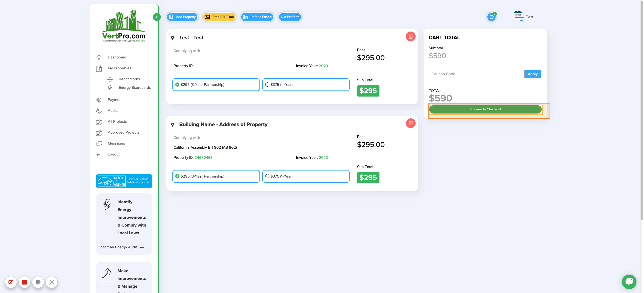
Task: Click the Refer a Friend button
Action: tap(257, 17)
